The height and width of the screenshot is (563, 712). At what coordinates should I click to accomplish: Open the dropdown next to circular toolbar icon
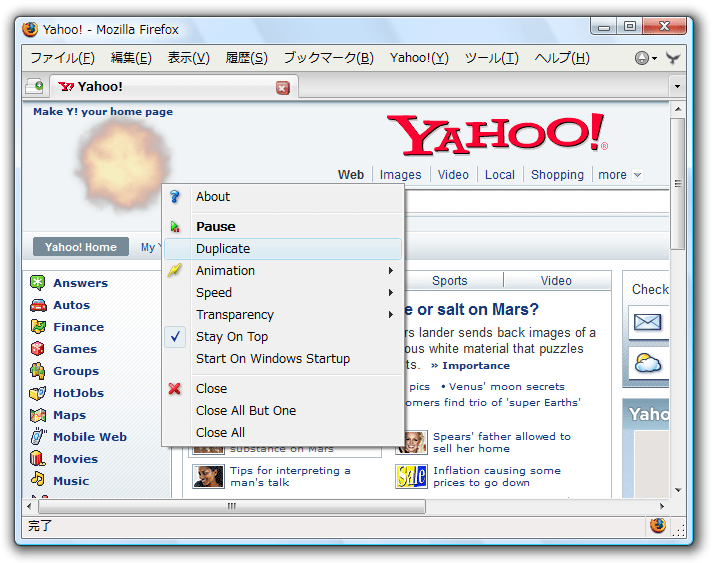pyautogui.click(x=654, y=59)
